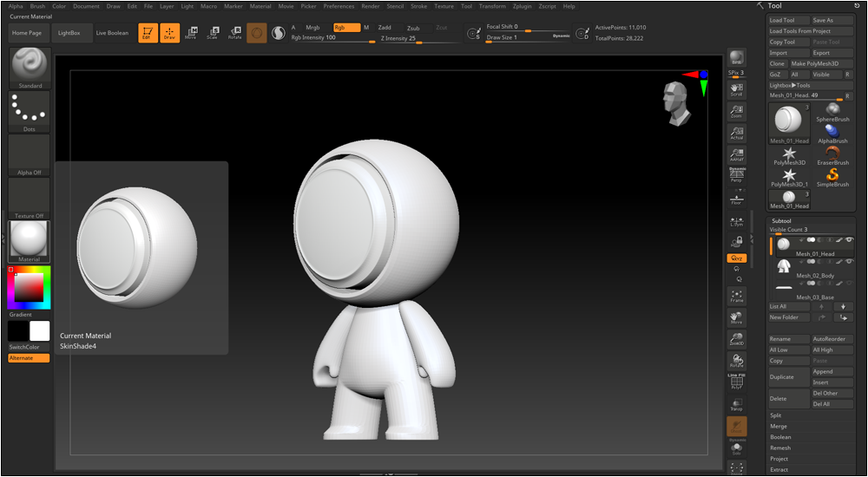Click the BPR render button

pos(736,58)
